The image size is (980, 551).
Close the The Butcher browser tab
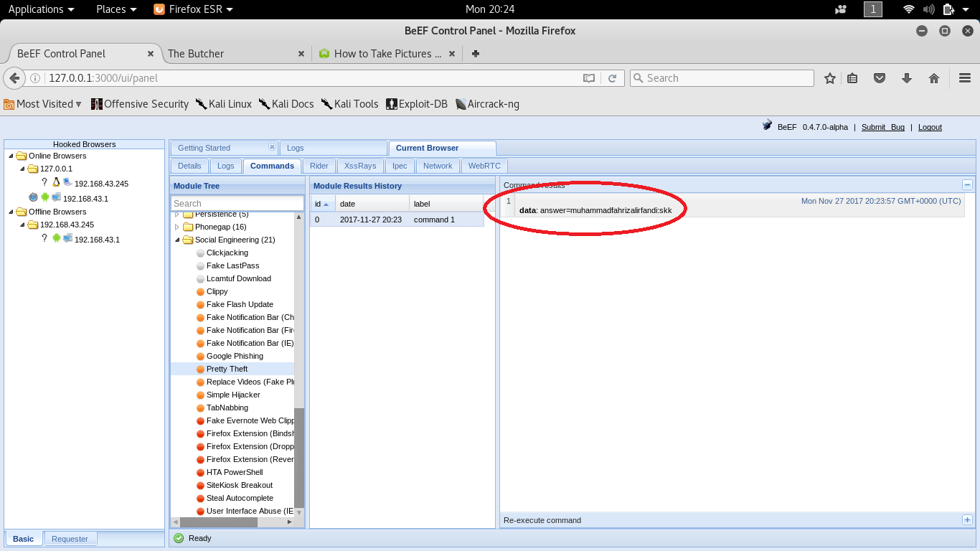[301, 54]
